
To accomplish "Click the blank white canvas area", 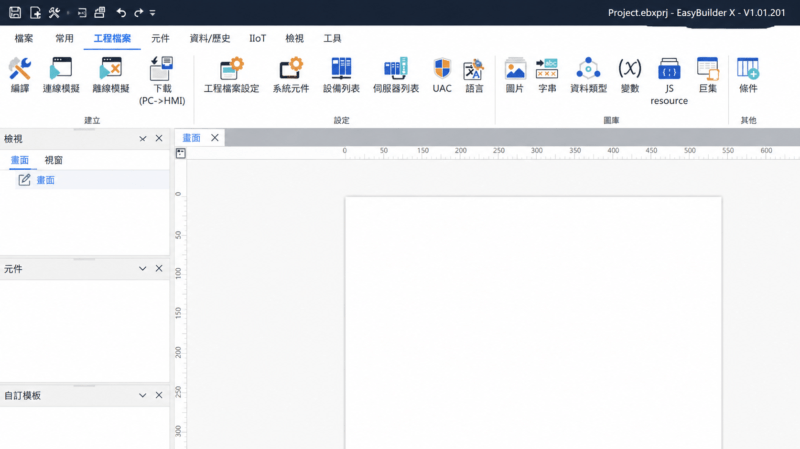I will click(x=533, y=323).
